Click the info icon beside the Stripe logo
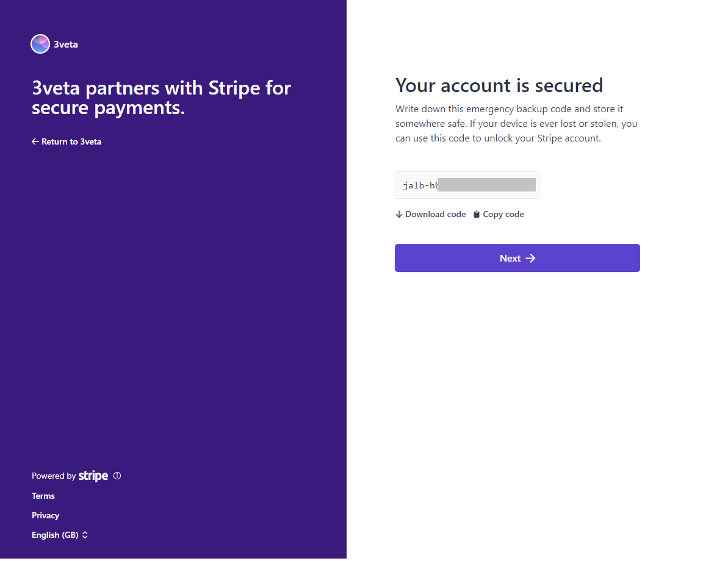 click(x=117, y=476)
